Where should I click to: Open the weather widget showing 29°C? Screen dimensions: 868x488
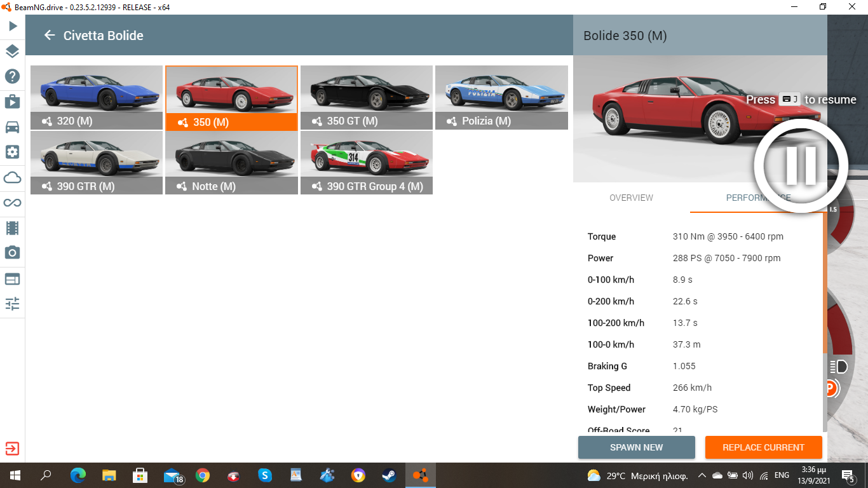point(637,475)
